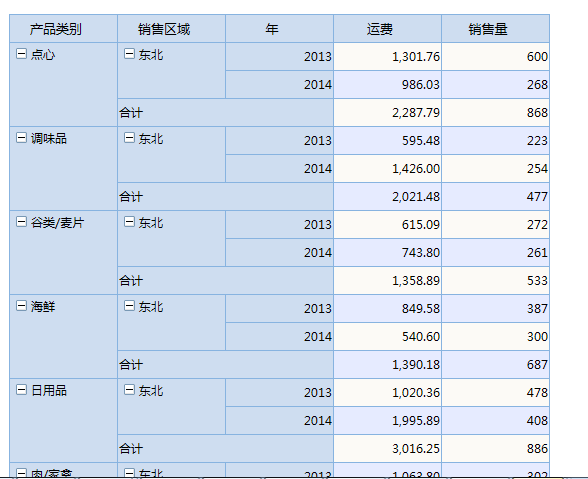Select the 运费 column header
This screenshot has width=588, height=479.
[x=387, y=29]
